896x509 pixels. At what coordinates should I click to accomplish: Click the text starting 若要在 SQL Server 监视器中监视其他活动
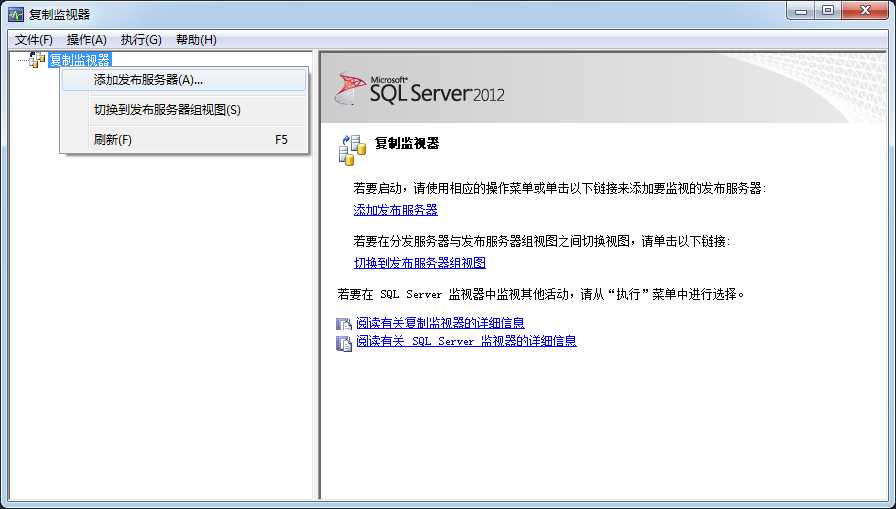tap(541, 294)
